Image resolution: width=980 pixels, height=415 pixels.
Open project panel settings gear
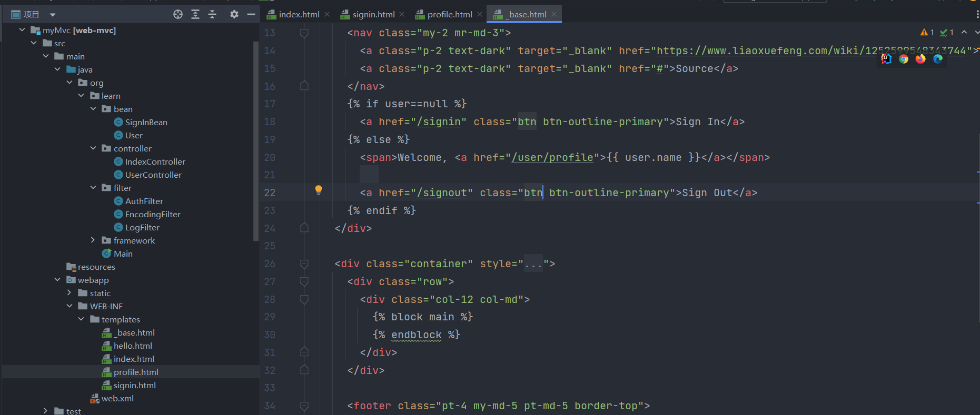[234, 14]
